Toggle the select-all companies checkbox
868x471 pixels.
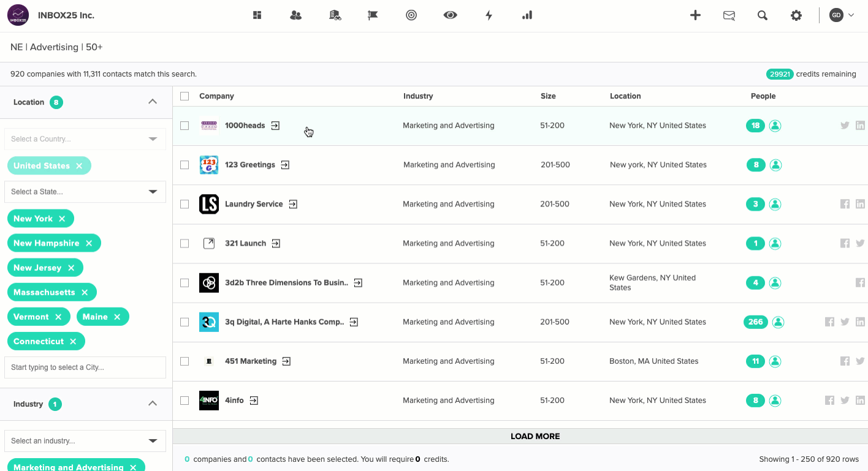185,96
